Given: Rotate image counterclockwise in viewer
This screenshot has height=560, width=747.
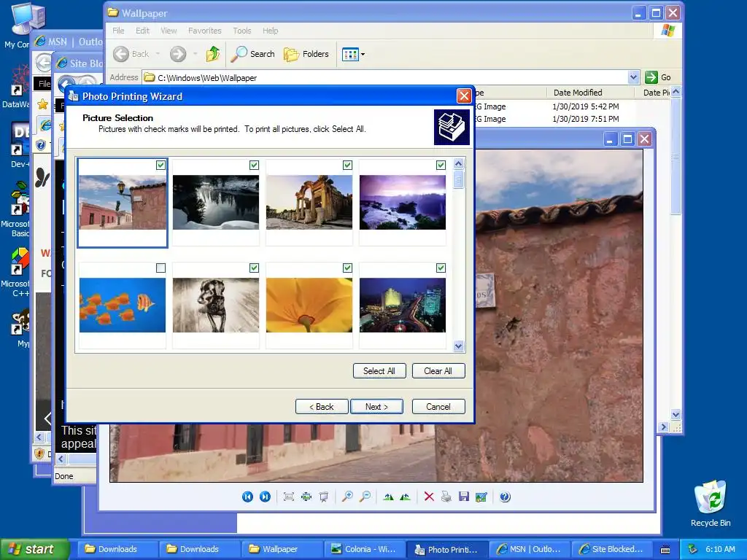Looking at the screenshot, I should [x=406, y=497].
